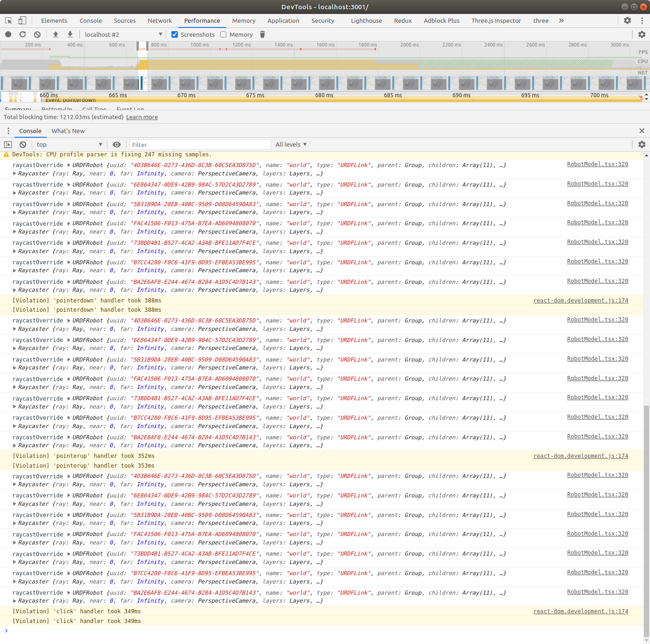
Task: Expand the first URDFRobot FAC41506 object
Action: click(x=69, y=223)
